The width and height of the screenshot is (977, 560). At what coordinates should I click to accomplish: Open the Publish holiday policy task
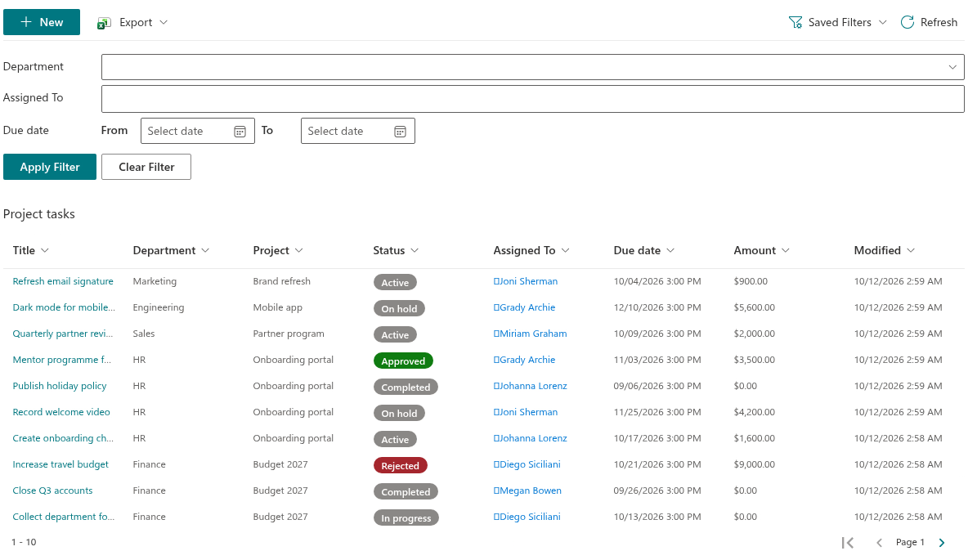click(60, 386)
